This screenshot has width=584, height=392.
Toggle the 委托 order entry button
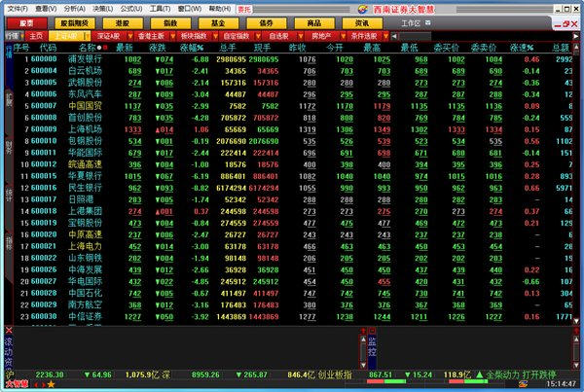coord(244,10)
